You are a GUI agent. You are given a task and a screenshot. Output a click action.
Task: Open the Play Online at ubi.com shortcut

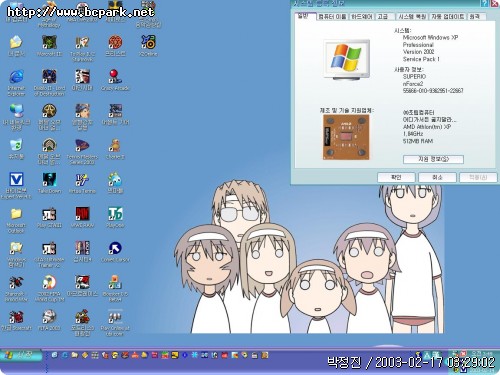click(x=115, y=317)
